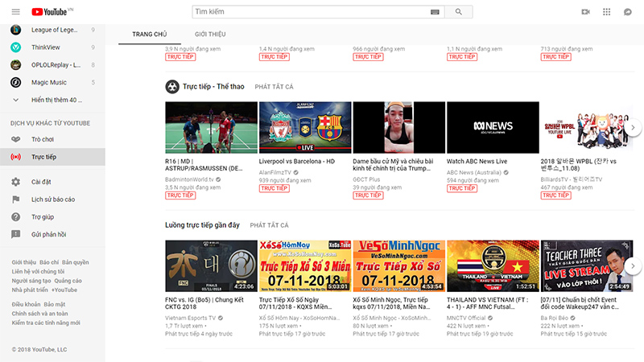
Task: Open the YouTube apps grid icon
Action: pyautogui.click(x=607, y=11)
